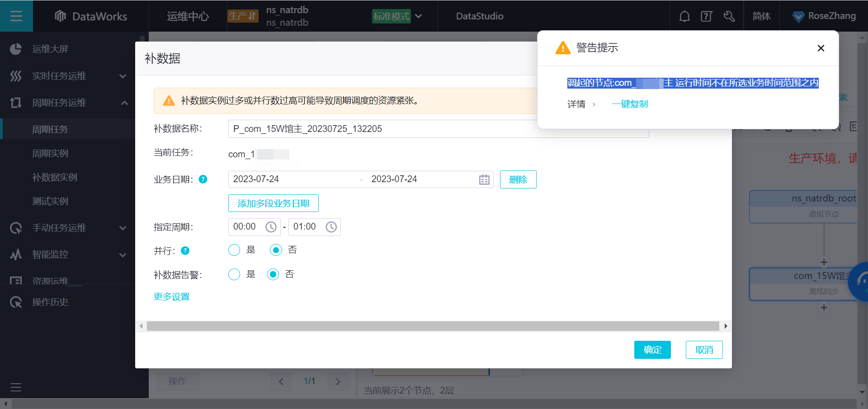Select 否 for 并行
This screenshot has width=868, height=409.
tap(276, 250)
